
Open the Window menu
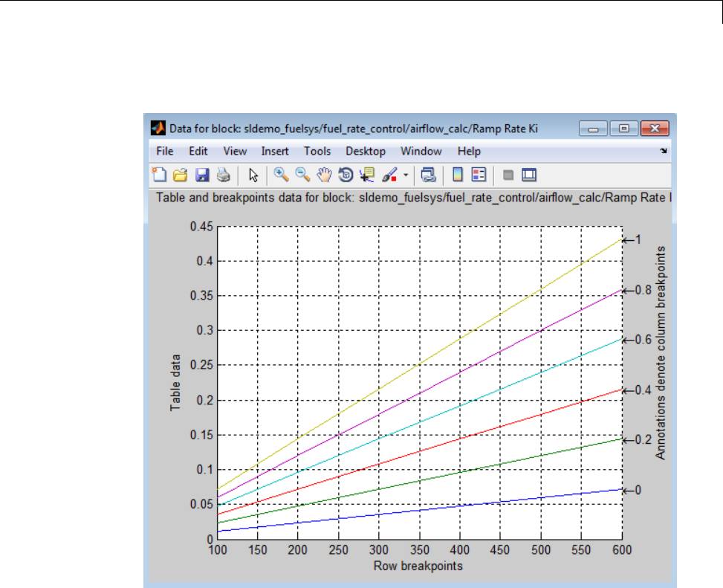421,151
